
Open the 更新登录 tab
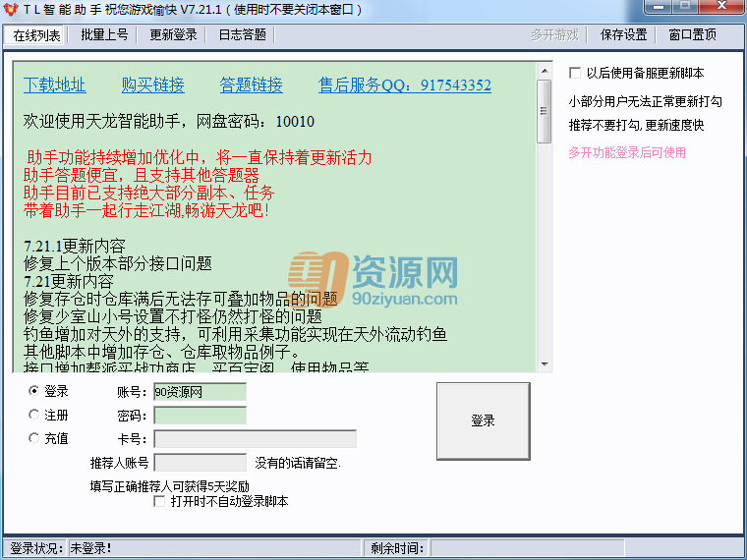pyautogui.click(x=173, y=34)
